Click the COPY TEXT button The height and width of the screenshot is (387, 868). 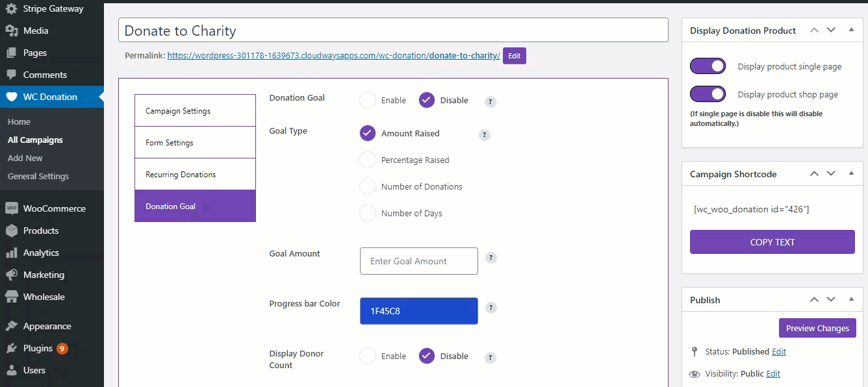tap(772, 242)
